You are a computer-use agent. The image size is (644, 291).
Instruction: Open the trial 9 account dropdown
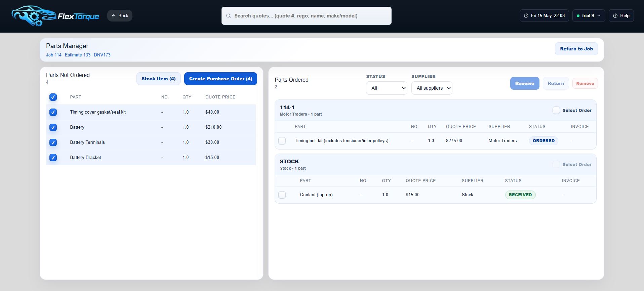pos(589,16)
